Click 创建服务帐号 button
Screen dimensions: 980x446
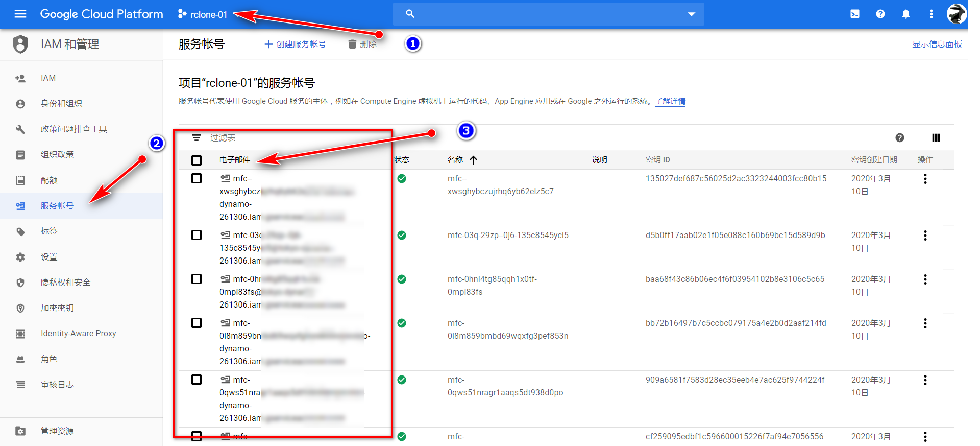pyautogui.click(x=295, y=44)
